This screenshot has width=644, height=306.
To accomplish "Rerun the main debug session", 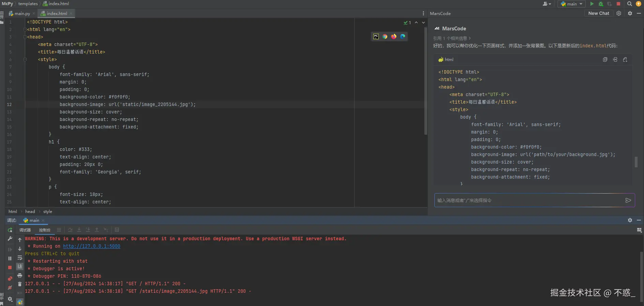I will (x=10, y=230).
